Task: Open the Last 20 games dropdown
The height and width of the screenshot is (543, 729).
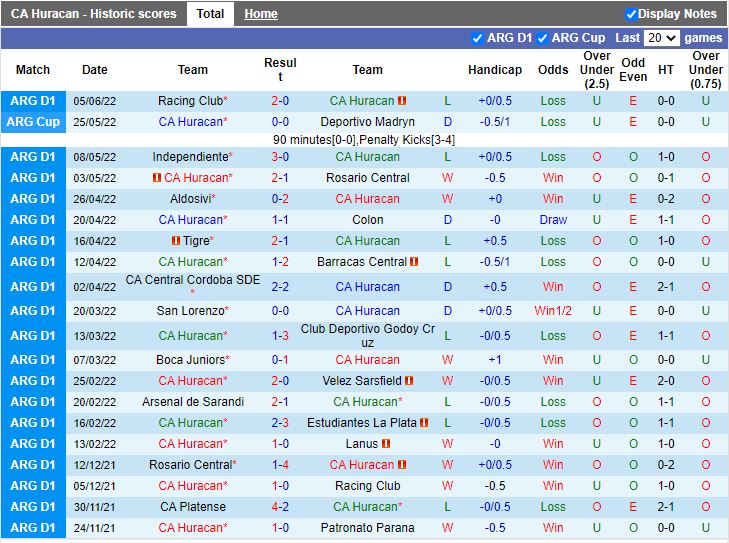Action: click(x=661, y=38)
